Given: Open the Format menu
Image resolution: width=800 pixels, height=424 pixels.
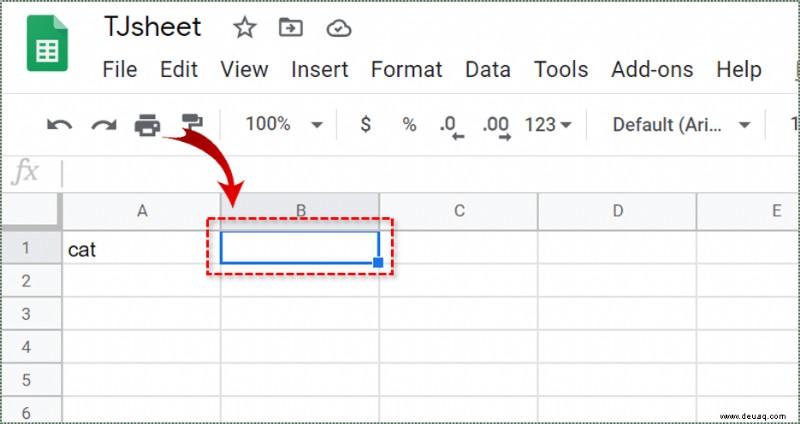Looking at the screenshot, I should [x=407, y=69].
